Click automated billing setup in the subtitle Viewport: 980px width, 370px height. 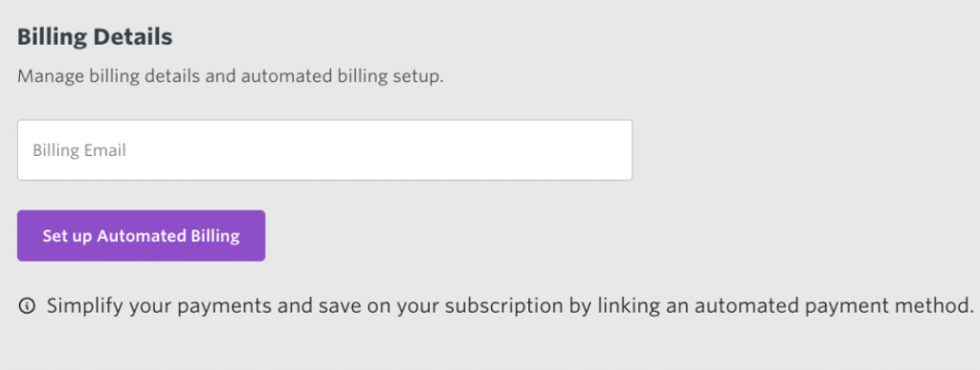[342, 77]
